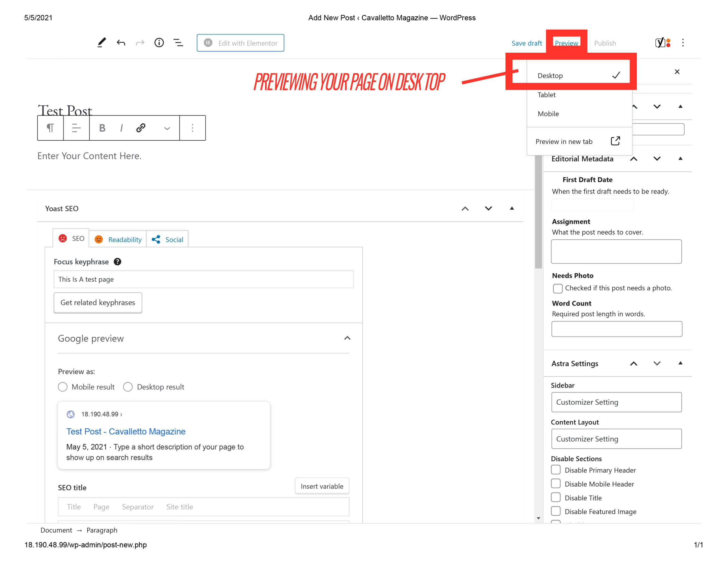The image size is (728, 563).
Task: Choose Desktop preview option
Action: click(x=579, y=76)
